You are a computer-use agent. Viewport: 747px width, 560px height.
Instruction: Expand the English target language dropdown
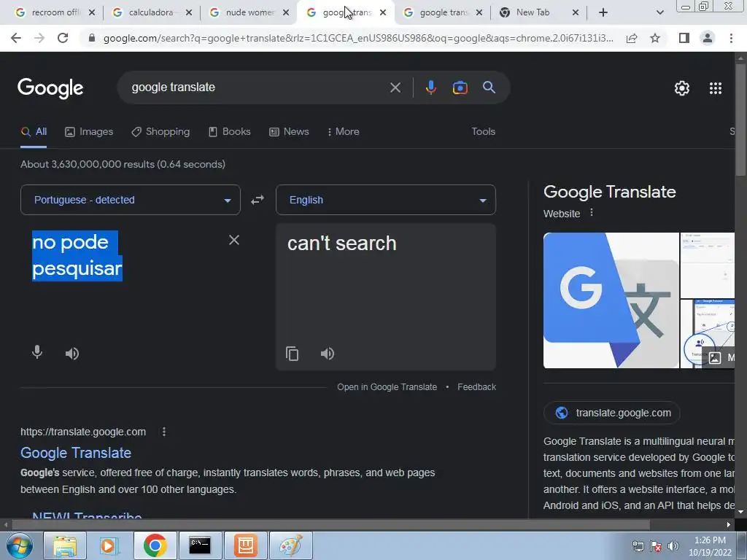coord(386,200)
